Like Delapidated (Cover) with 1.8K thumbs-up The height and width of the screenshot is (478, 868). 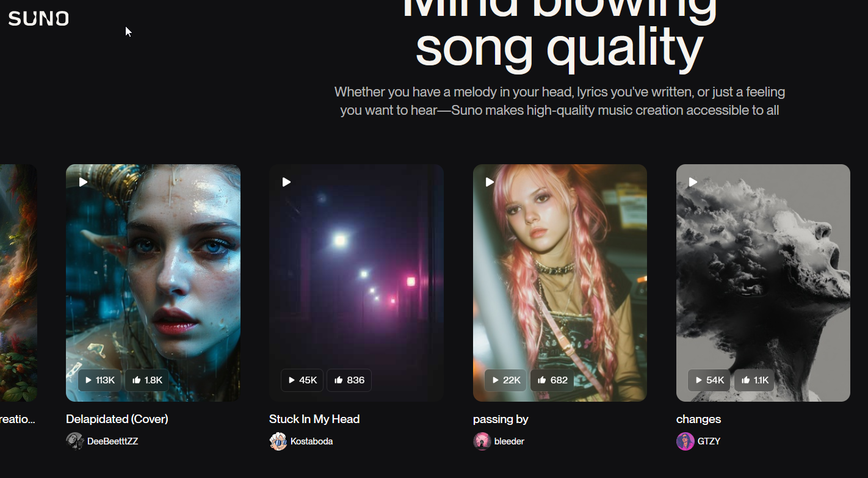(x=147, y=380)
